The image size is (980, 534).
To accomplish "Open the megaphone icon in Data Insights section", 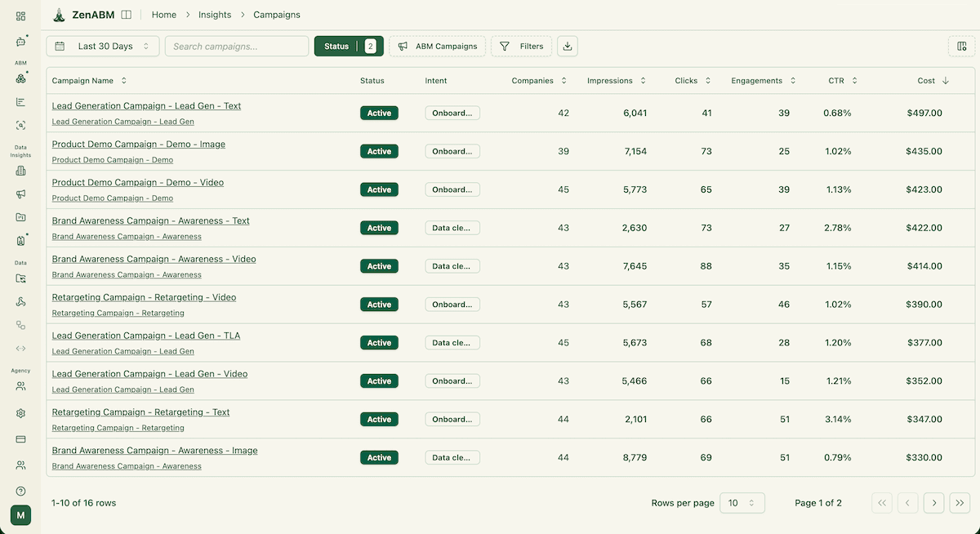I will [x=20, y=194].
